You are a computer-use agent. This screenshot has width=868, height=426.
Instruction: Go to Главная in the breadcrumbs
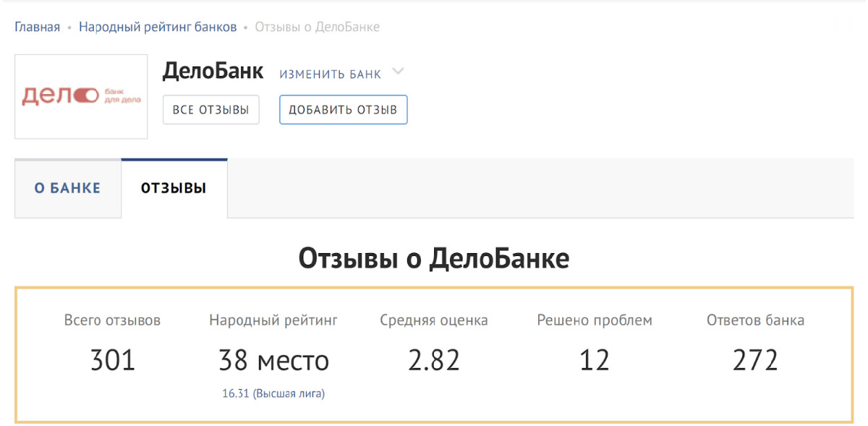[x=37, y=27]
